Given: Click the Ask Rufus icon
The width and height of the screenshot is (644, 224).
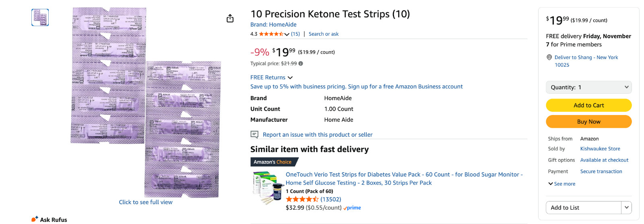Looking at the screenshot, I should point(35,219).
